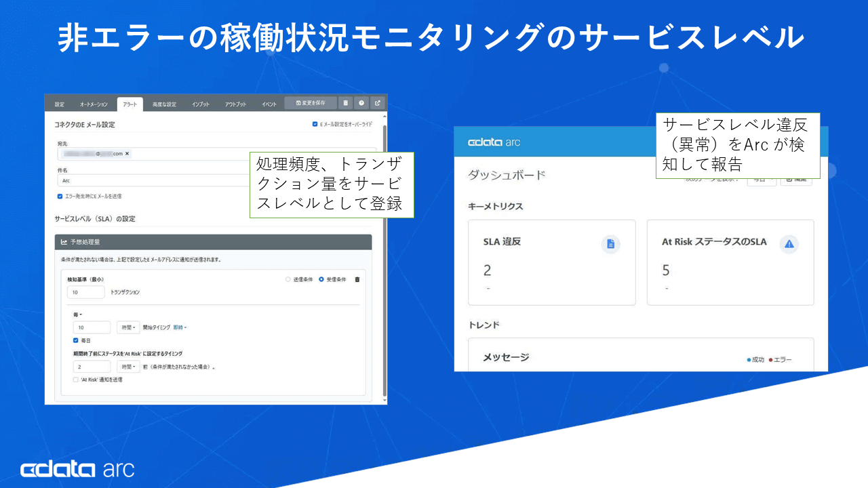868x488 pixels.
Task: Open the 毎 dropdown in the SLA section
Action: [x=77, y=314]
